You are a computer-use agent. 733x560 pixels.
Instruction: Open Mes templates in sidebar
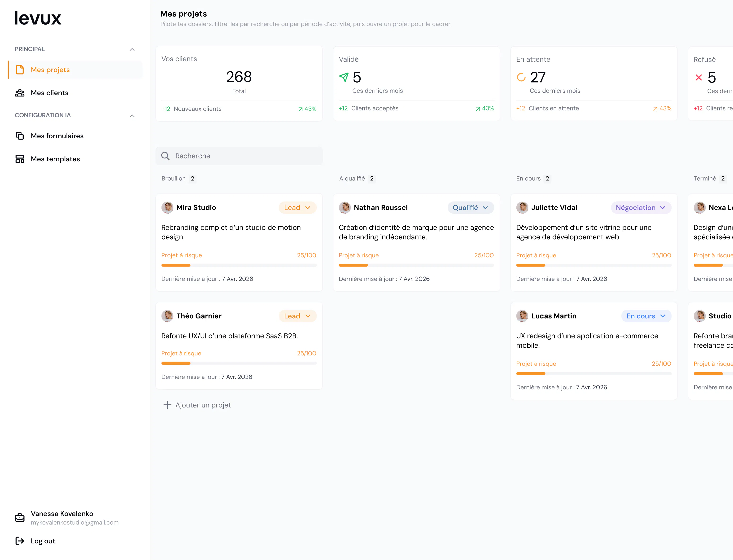[75, 159]
